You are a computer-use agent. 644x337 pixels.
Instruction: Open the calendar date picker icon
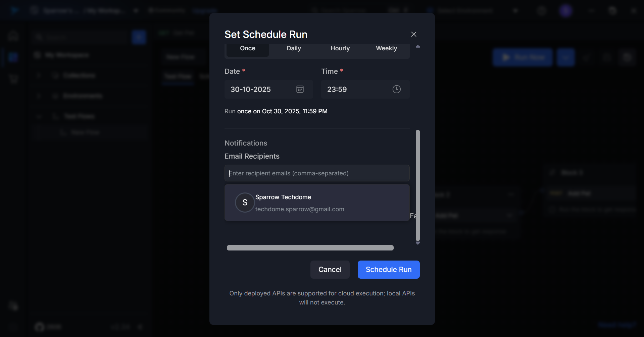300,89
